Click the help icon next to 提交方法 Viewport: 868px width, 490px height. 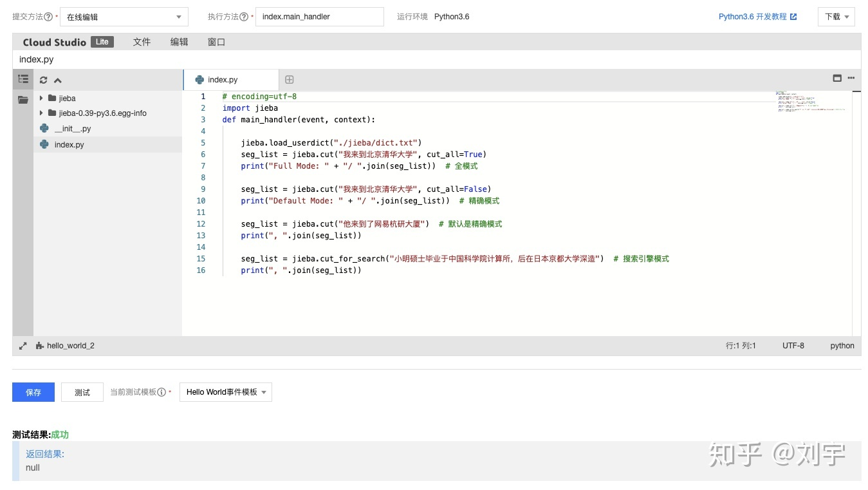[48, 17]
